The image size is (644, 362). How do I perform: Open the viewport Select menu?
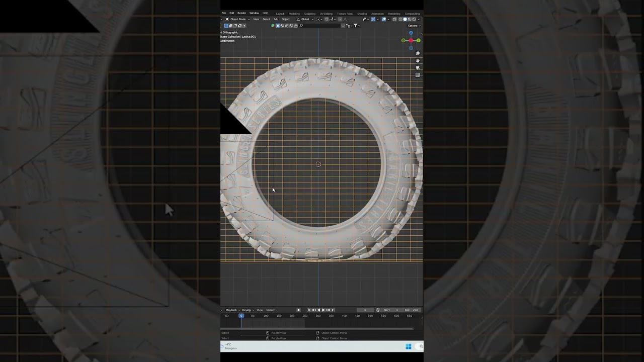[266, 19]
